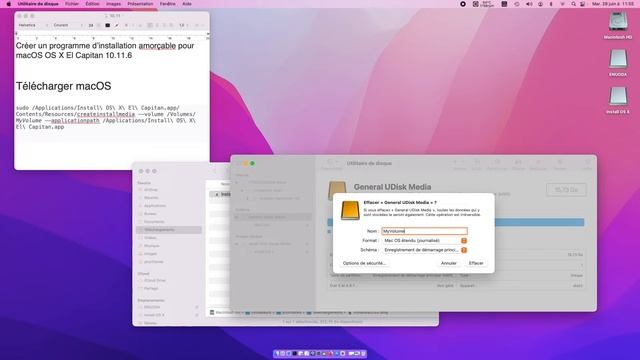
Task: Select Musique in Finder sidebar
Action: [x=169, y=246]
